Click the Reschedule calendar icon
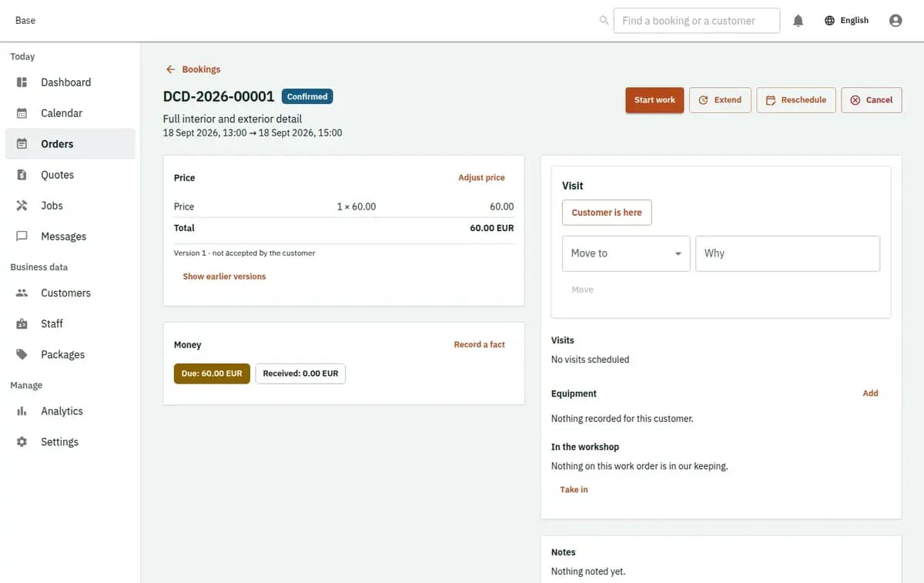The width and height of the screenshot is (924, 583). coord(771,100)
